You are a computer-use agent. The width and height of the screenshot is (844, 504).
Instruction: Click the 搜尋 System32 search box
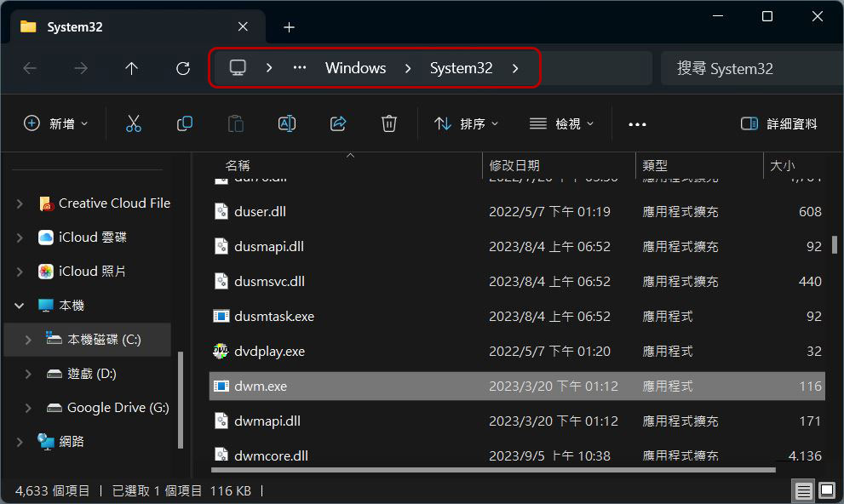(x=752, y=68)
